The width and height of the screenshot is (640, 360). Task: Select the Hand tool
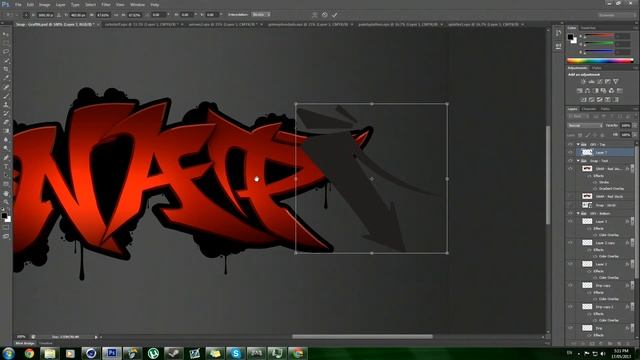6,193
